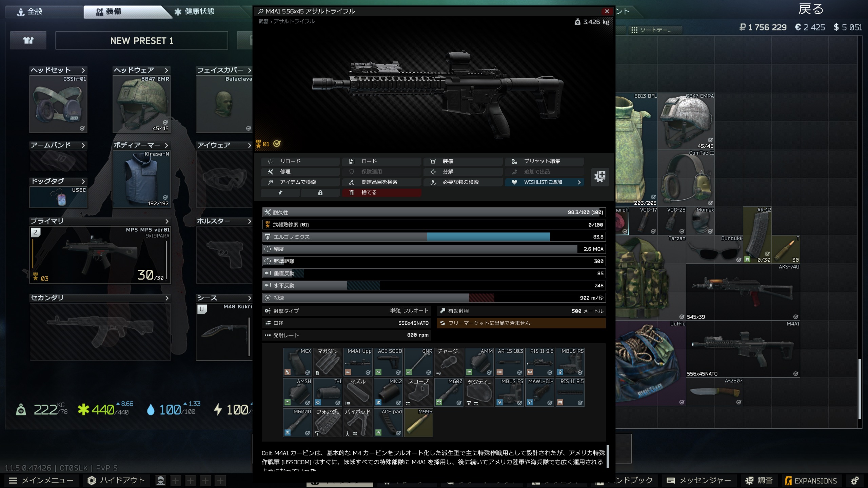Expand the ヘッドセット slot arrow
Viewport: 868px width, 488px height.
[83, 70]
